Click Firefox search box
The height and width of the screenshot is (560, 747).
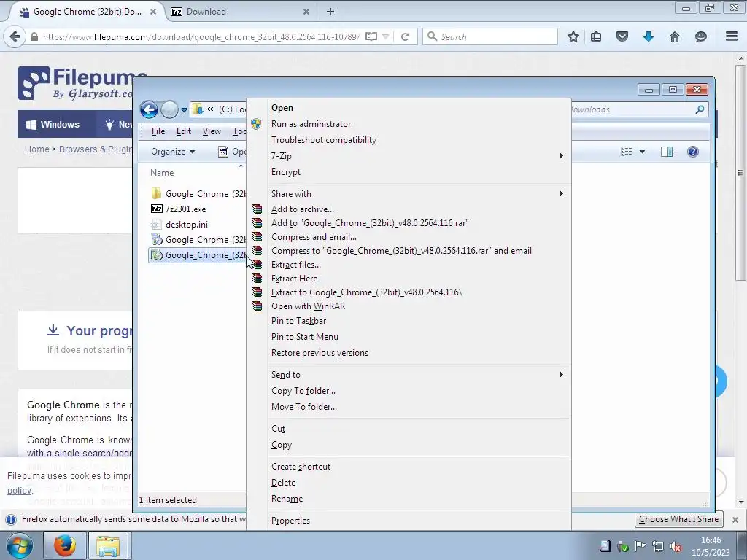pyautogui.click(x=490, y=36)
